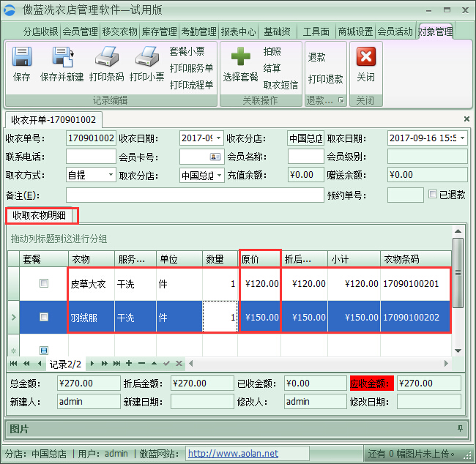The image size is (476, 464).
Task: Open the 商城设置 ribbon tab
Action: pyautogui.click(x=355, y=31)
